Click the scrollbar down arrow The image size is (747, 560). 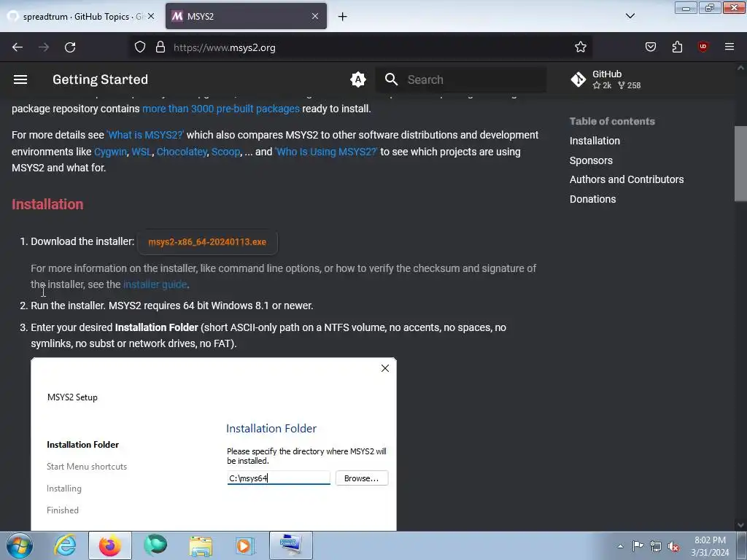(x=740, y=525)
